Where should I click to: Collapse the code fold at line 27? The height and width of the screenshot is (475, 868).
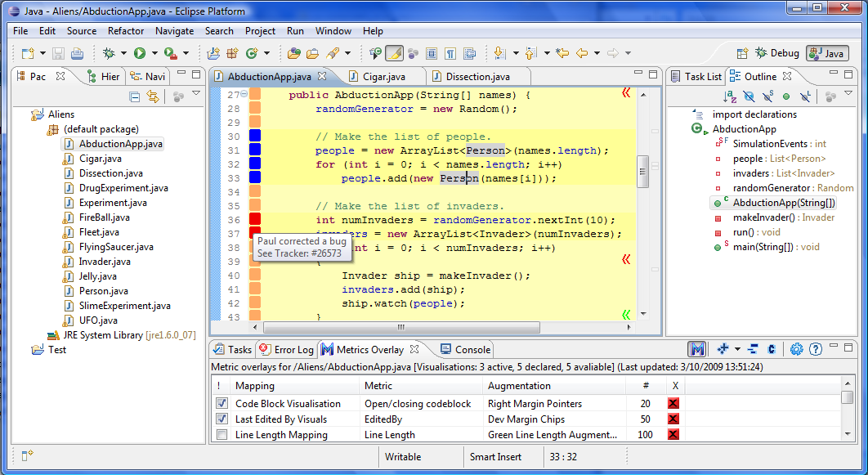coord(244,93)
